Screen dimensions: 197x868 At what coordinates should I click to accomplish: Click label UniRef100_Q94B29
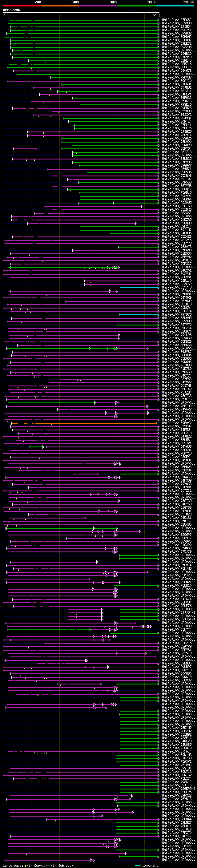click(177, 54)
